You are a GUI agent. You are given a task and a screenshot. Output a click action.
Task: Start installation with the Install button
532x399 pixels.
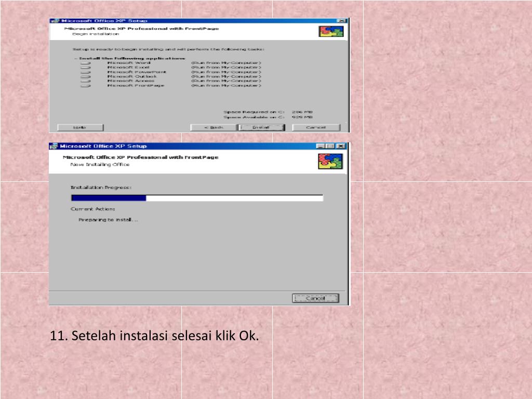tap(261, 128)
